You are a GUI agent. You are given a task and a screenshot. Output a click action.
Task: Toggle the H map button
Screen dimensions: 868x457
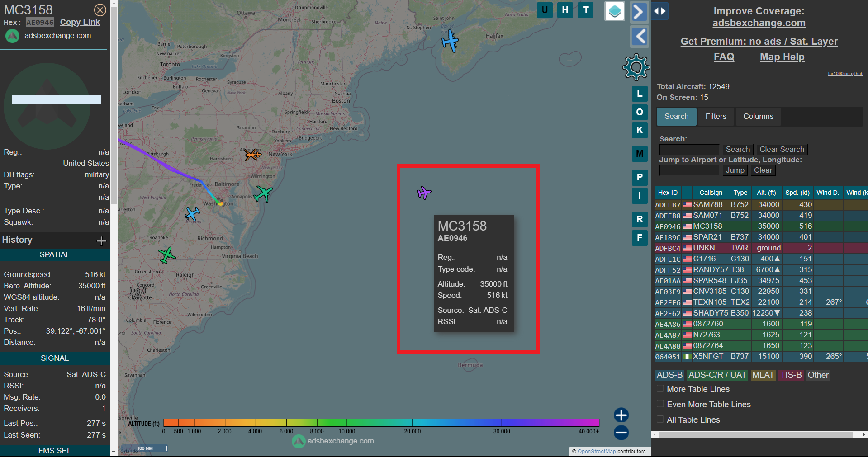click(x=565, y=10)
